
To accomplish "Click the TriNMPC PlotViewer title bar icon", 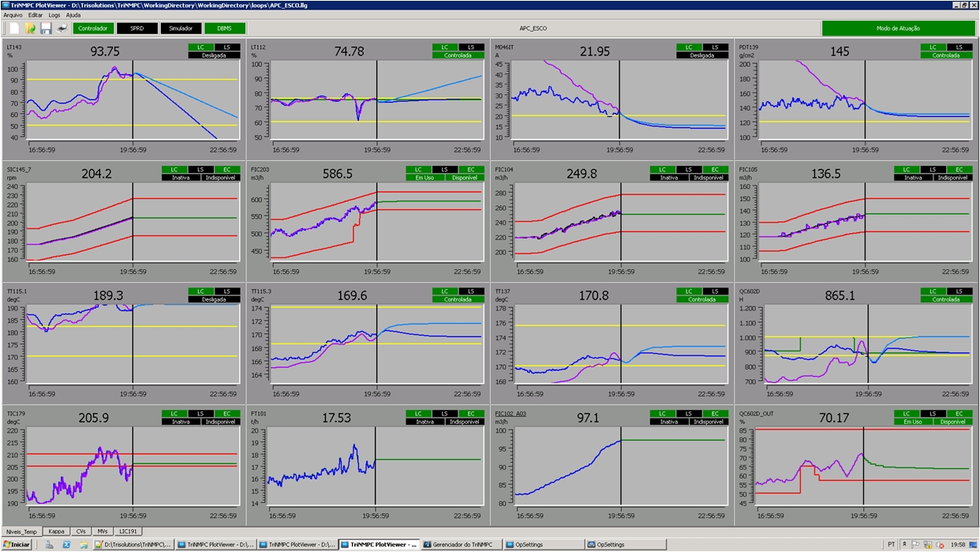I will click(6, 5).
